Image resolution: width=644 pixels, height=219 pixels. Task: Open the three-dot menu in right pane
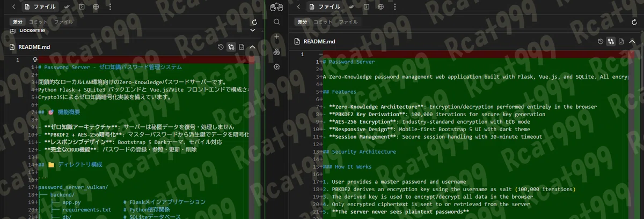(x=395, y=7)
